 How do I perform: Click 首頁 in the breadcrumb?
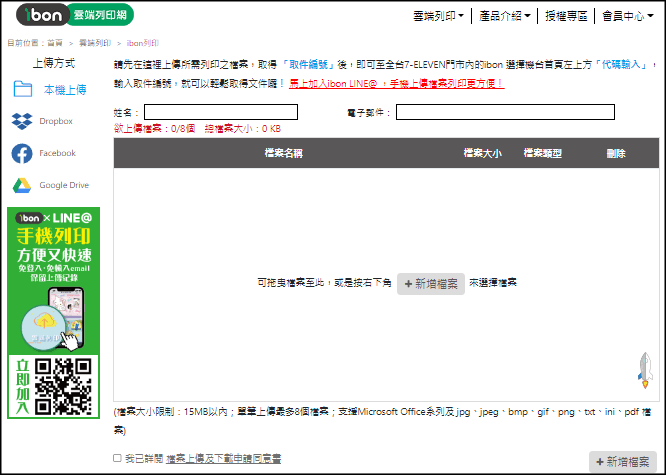(54, 44)
